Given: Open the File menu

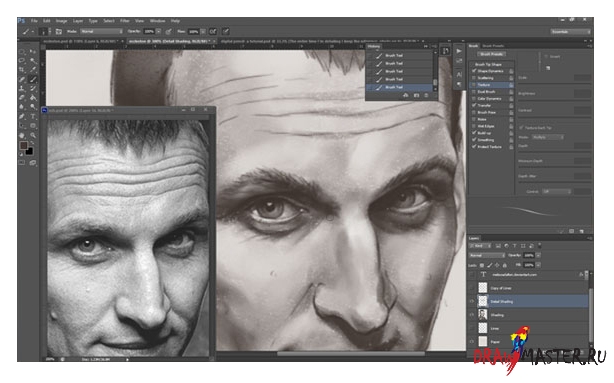Looking at the screenshot, I should click(34, 21).
